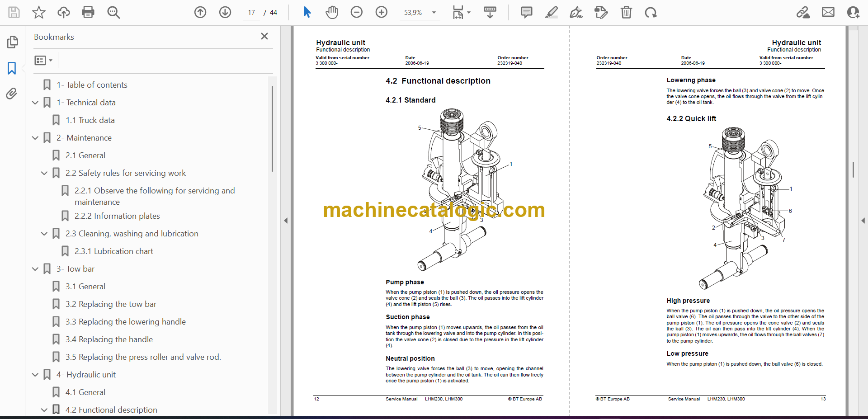Select the highlighter pen tool
This screenshot has height=419, width=868.
[x=552, y=12]
